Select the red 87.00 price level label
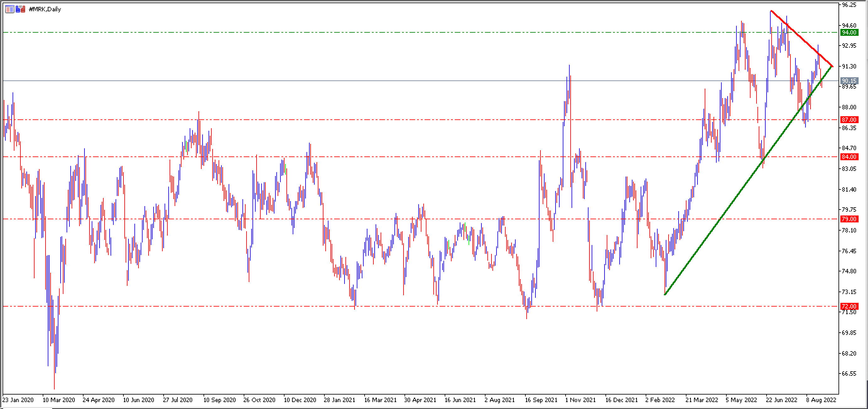Screen dimensions: 868x409 pyautogui.click(x=849, y=120)
